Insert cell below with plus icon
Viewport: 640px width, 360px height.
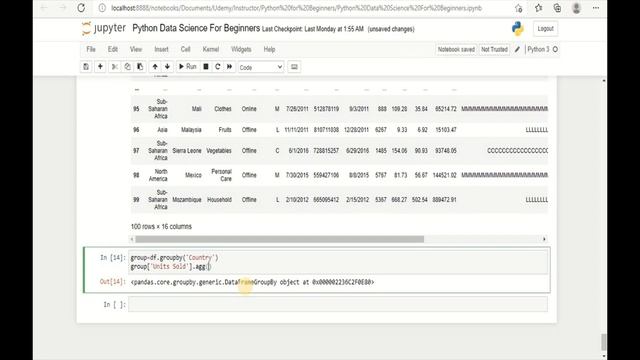[x=100, y=67]
